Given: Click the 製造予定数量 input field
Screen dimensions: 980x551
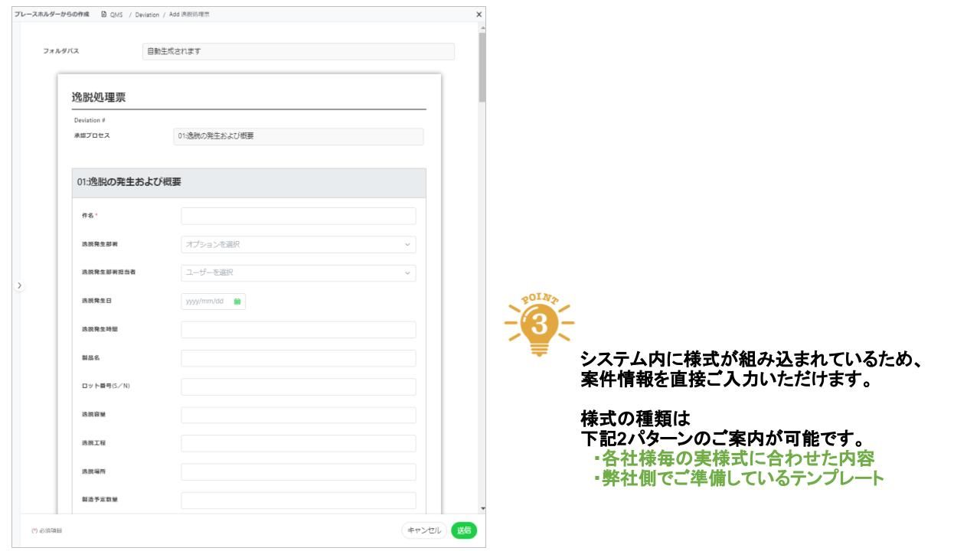Looking at the screenshot, I should click(x=298, y=500).
